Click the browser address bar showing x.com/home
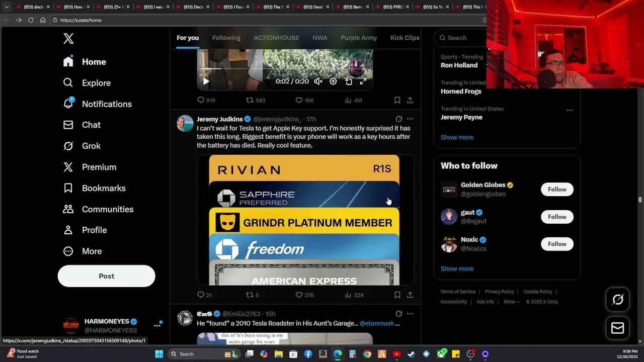Screen dimensions: 644x362 tap(267, 20)
